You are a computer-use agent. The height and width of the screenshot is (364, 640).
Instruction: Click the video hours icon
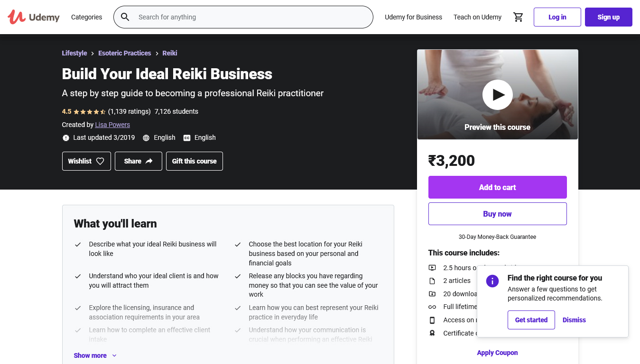(432, 268)
